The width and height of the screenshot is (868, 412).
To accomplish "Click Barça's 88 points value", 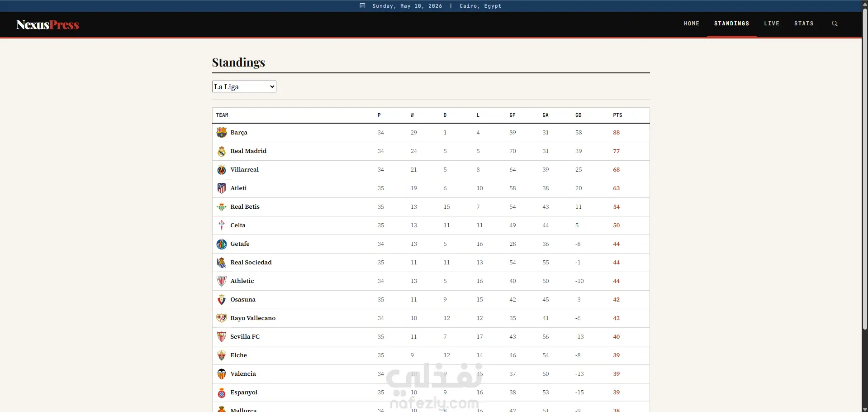I will pos(617,133).
